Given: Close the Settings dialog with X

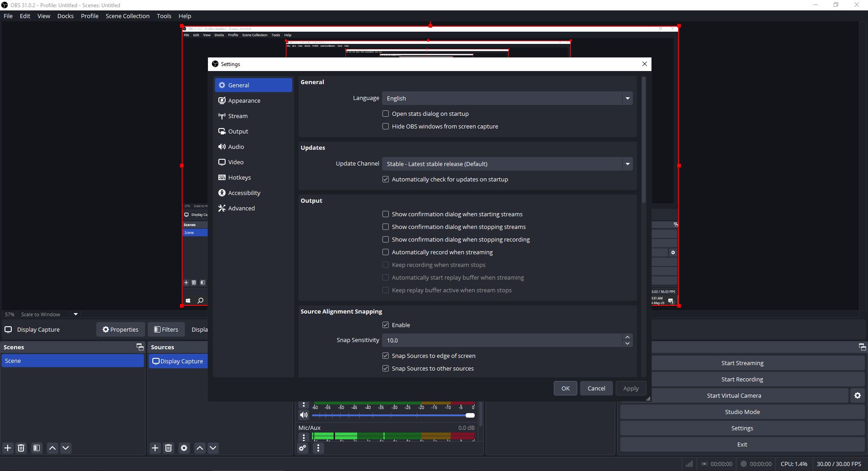Looking at the screenshot, I should pos(645,64).
